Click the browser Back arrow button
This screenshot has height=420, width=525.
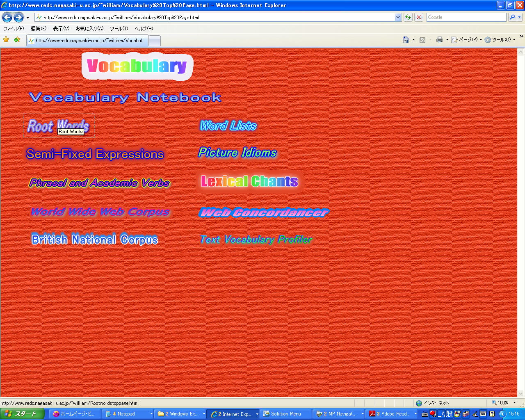(x=7, y=17)
